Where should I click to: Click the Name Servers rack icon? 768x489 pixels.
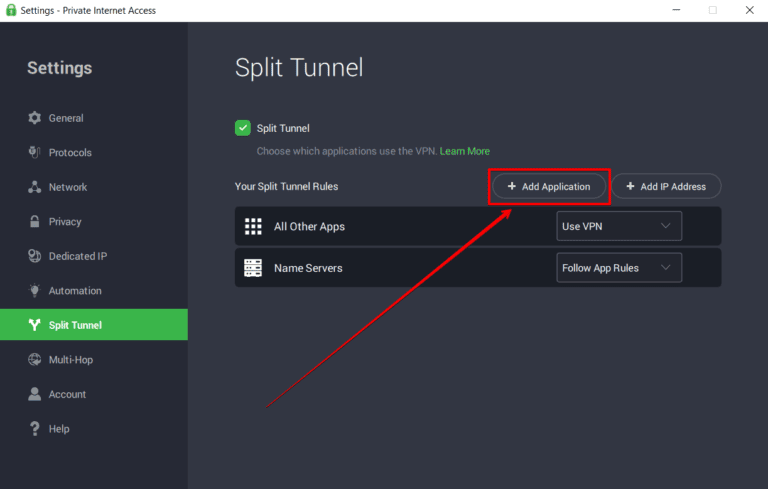point(253,268)
